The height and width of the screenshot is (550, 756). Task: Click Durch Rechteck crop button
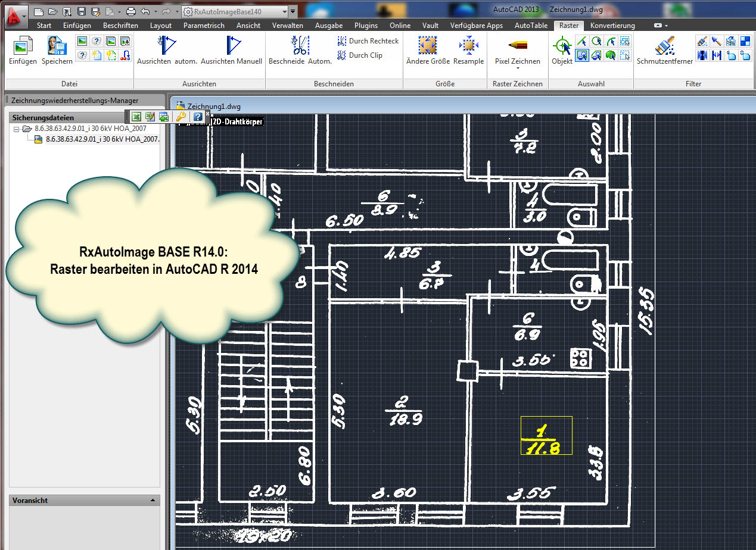(x=368, y=41)
